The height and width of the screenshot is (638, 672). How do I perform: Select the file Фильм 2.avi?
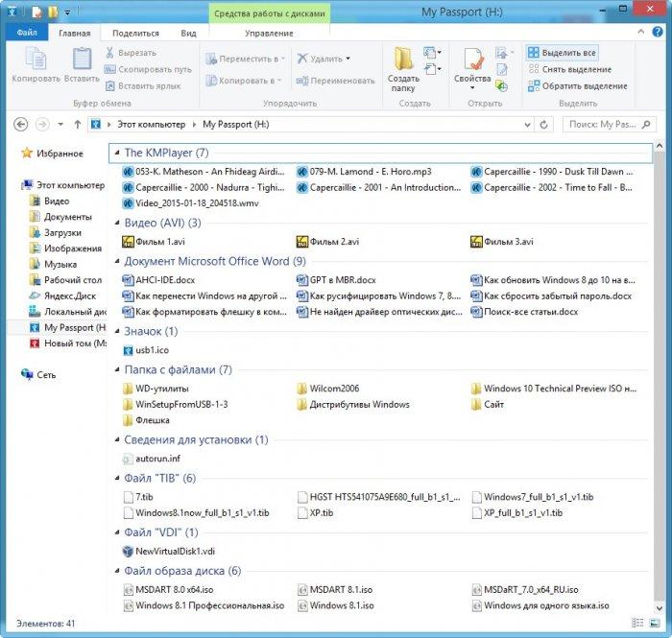point(328,242)
